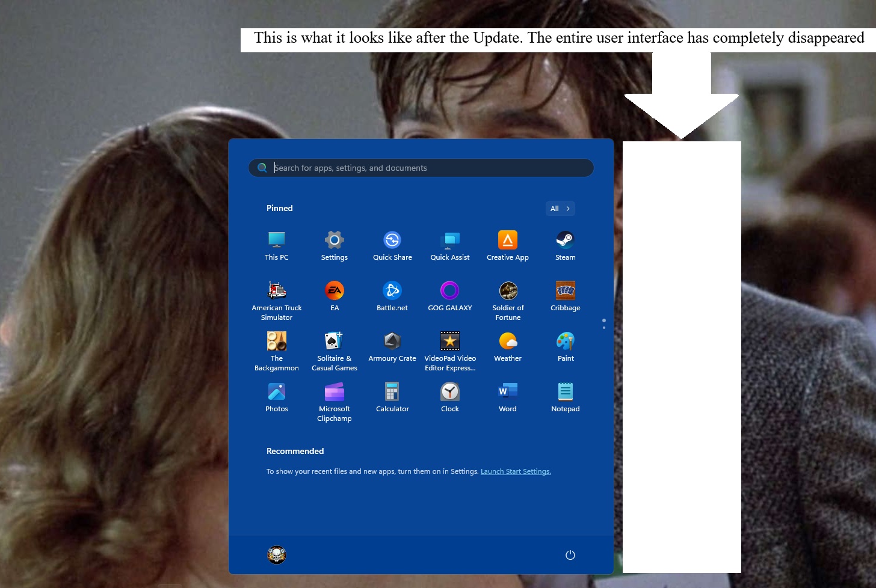Launch The Backgammon
This screenshot has height=588, width=876.
pyautogui.click(x=277, y=350)
